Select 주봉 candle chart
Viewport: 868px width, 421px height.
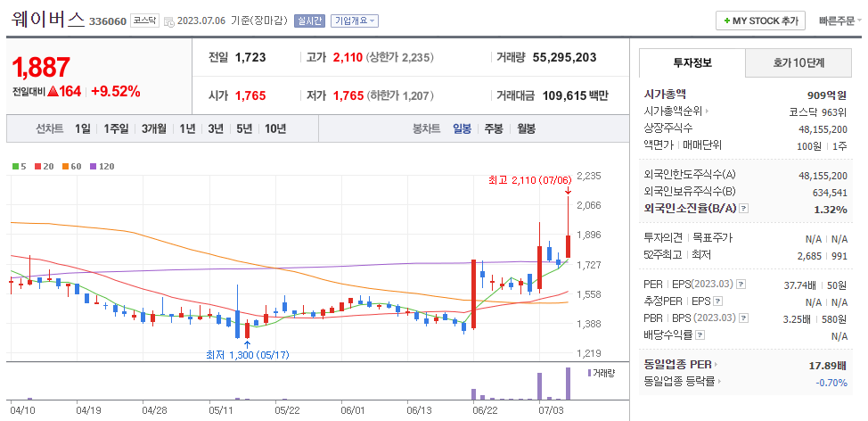coord(494,129)
